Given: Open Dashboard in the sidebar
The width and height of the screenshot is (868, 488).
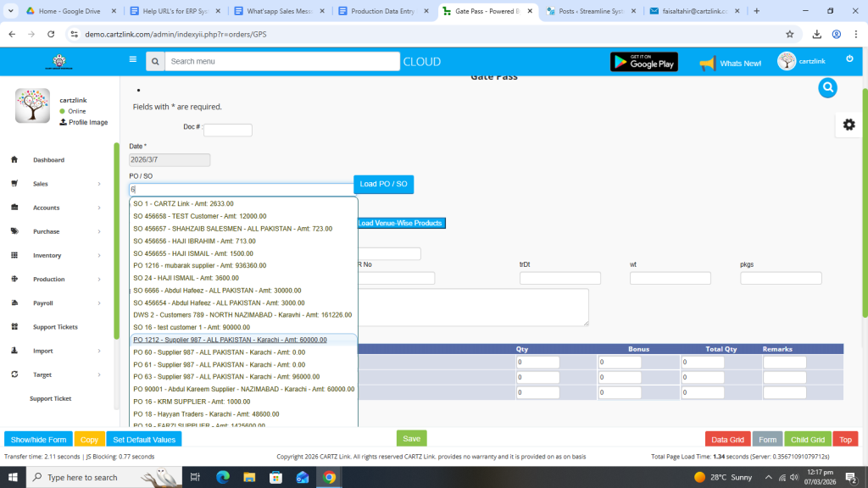Looking at the screenshot, I should 48,160.
